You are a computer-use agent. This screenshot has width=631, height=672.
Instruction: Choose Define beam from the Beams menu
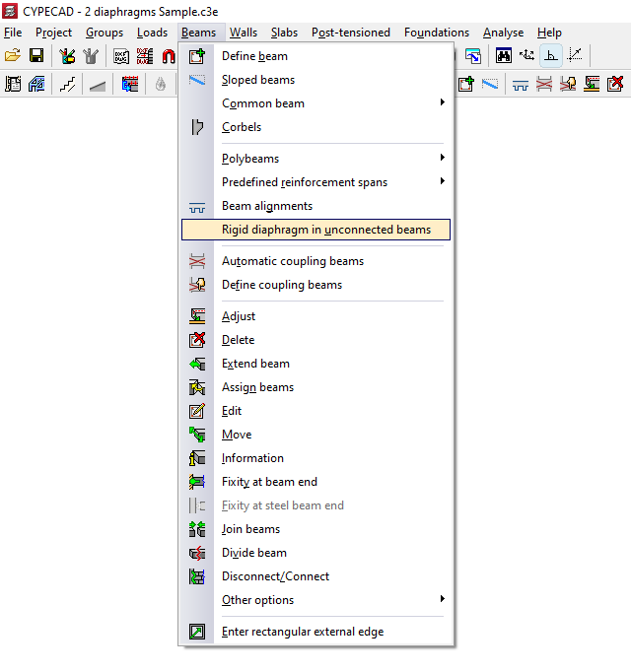click(315, 56)
